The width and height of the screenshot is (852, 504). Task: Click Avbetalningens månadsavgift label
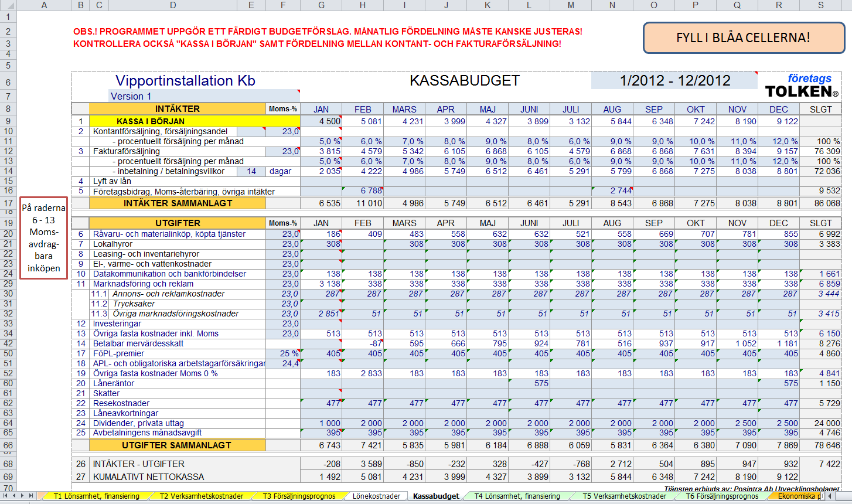coord(147,433)
